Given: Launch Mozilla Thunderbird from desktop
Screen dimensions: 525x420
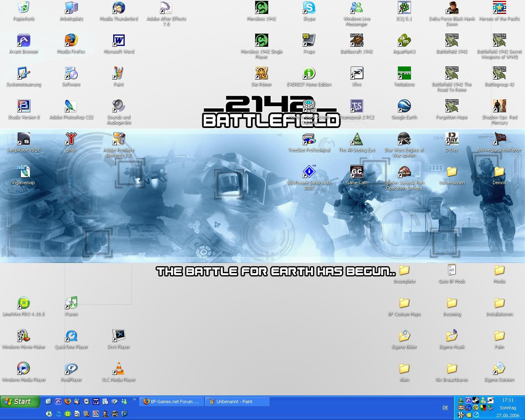Looking at the screenshot, I should coord(119,7).
